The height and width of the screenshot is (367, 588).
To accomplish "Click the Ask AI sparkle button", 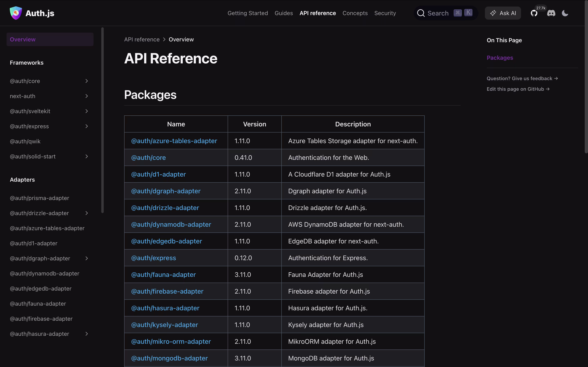I will tap(503, 13).
